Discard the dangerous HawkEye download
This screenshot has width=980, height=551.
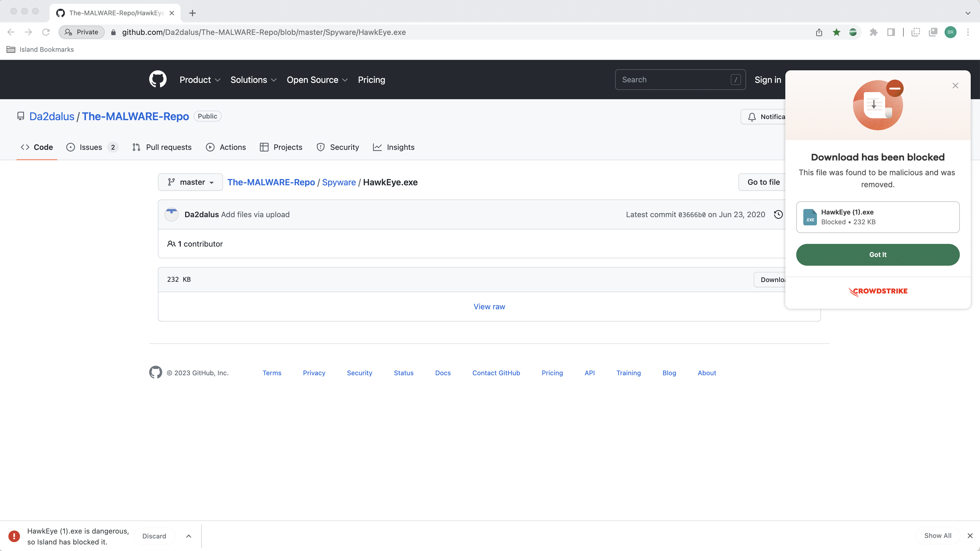coord(154,536)
